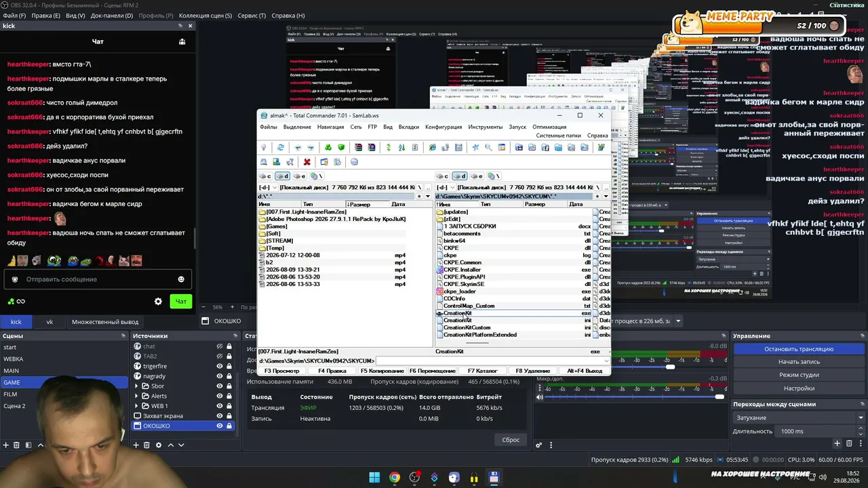Open the Конфигурация menu in Total Commander
868x488 pixels.
pyautogui.click(x=443, y=127)
